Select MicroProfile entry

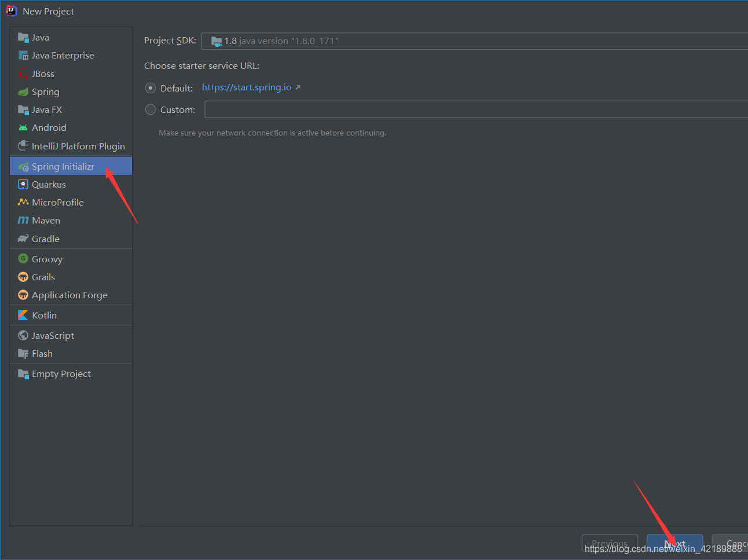pos(71,202)
